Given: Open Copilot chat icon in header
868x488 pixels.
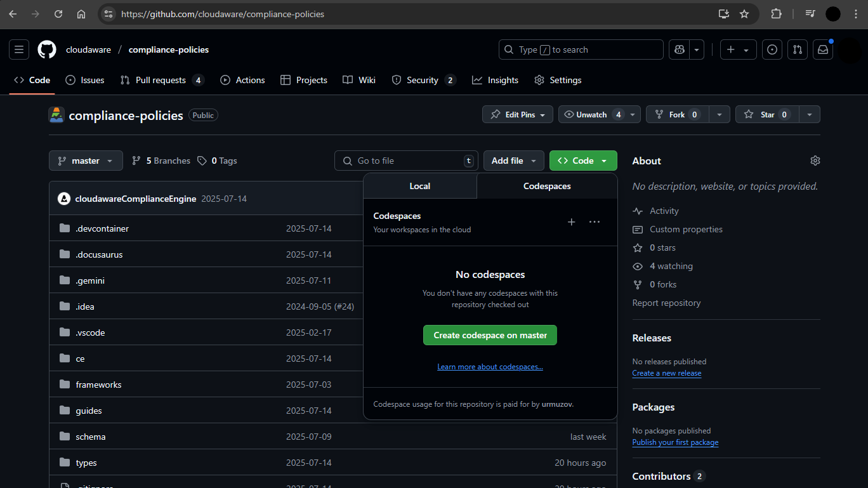Looking at the screenshot, I should [x=680, y=49].
